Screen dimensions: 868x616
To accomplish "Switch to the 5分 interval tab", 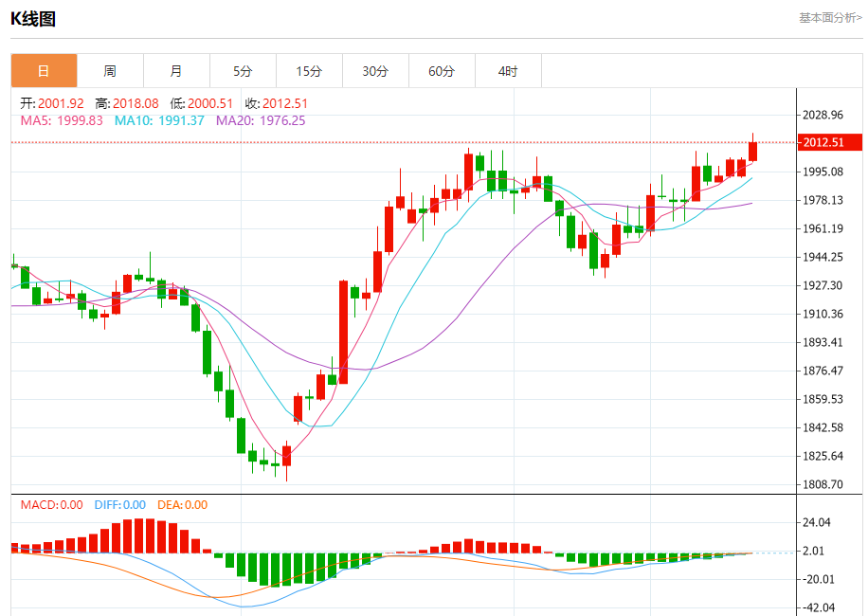I will [x=243, y=71].
